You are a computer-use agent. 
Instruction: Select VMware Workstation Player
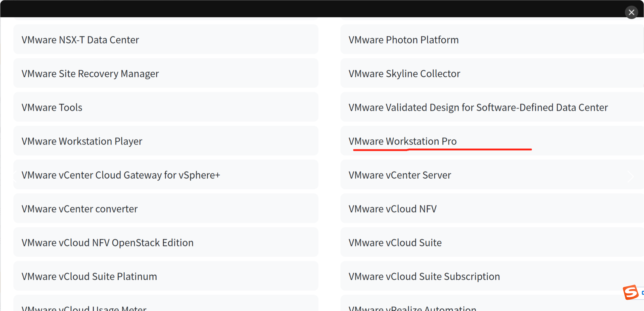click(82, 141)
